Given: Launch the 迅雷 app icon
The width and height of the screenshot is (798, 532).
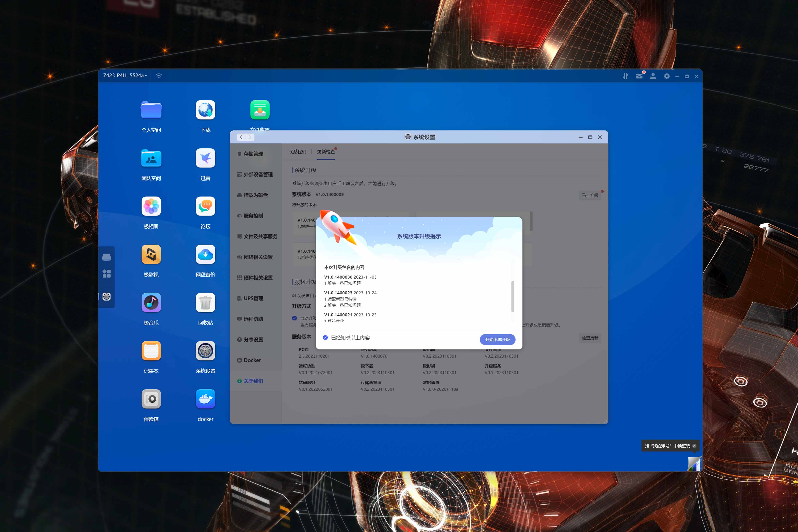Looking at the screenshot, I should click(x=205, y=158).
